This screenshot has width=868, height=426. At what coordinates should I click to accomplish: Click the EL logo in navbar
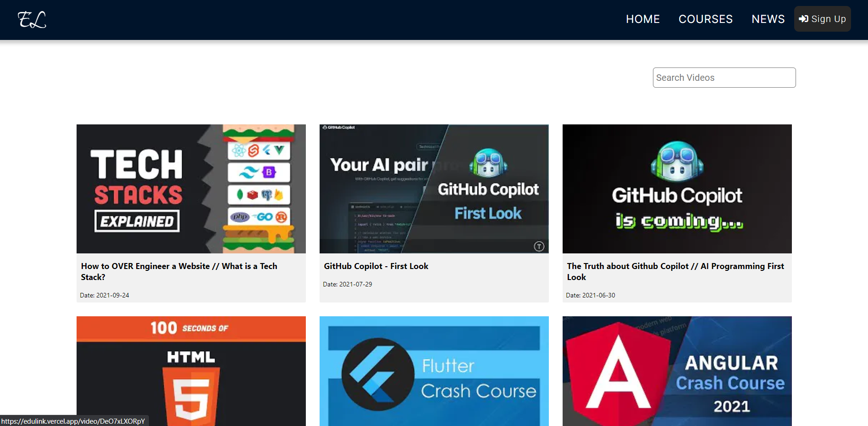tap(32, 20)
